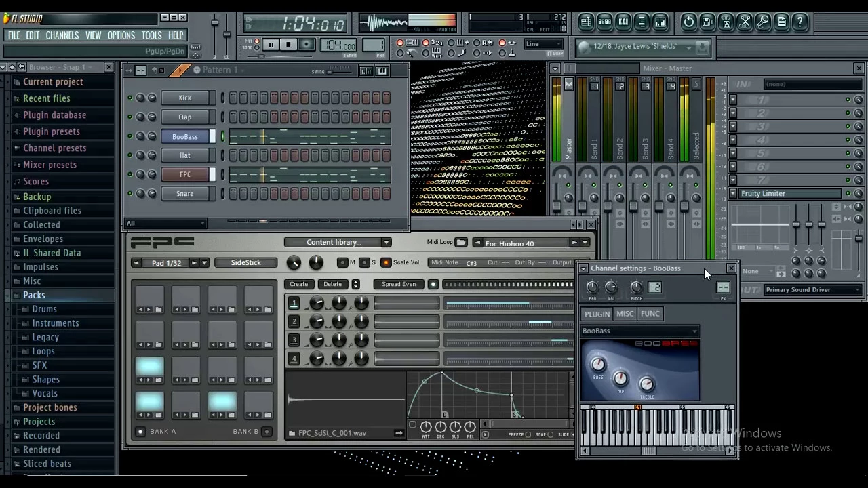
Task: Open the Midi Loop folder icon in FPC
Action: (x=461, y=242)
